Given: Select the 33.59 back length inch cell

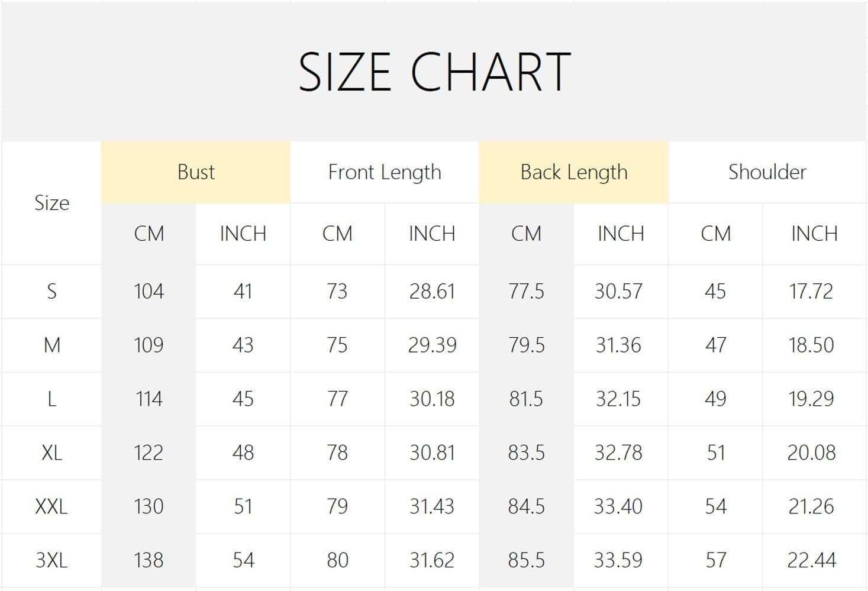Looking at the screenshot, I should (x=618, y=560).
